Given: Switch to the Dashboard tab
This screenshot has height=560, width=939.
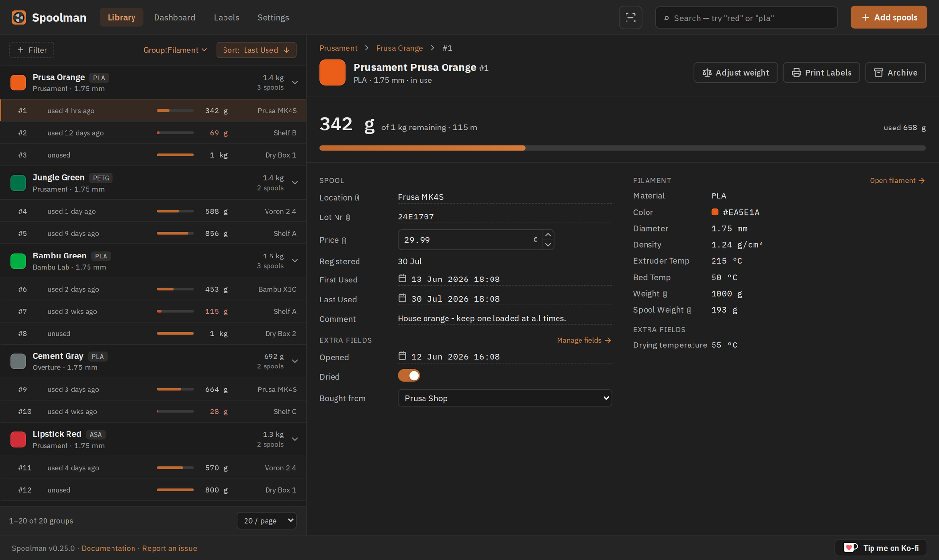Looking at the screenshot, I should pyautogui.click(x=174, y=17).
